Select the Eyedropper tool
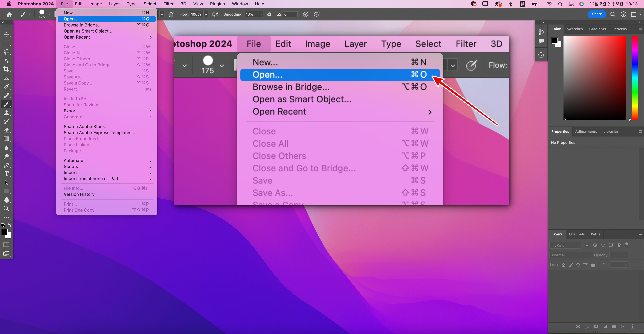644x334 pixels. (7, 87)
